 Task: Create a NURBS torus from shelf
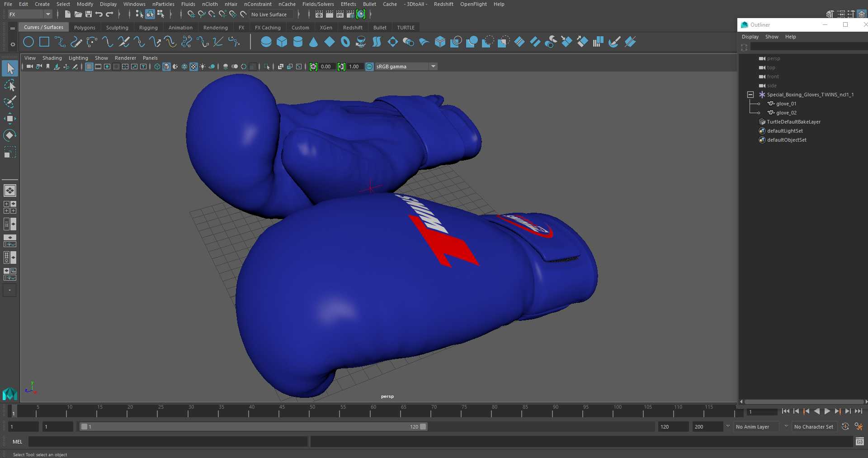pos(345,42)
